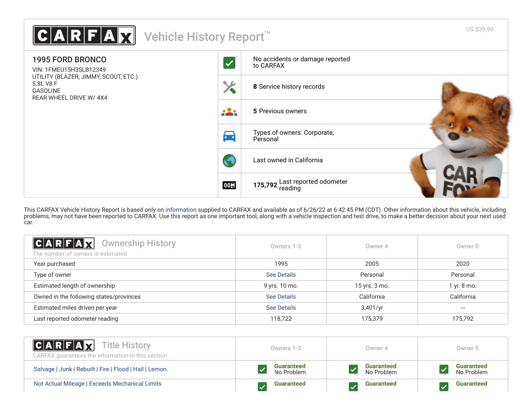Open the Hail title link

click(138, 369)
